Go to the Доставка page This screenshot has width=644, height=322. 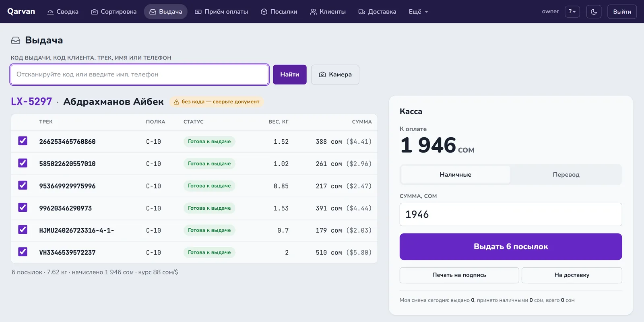coord(377,12)
